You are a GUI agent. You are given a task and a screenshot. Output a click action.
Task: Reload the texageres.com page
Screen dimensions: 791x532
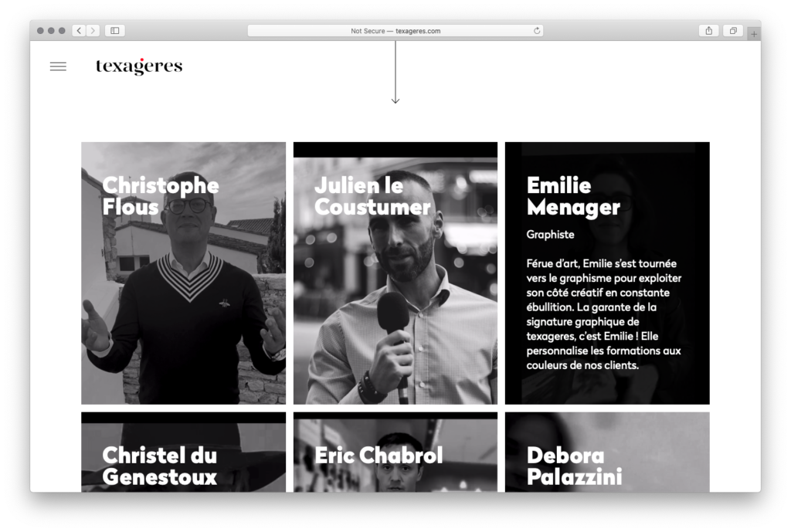click(537, 31)
